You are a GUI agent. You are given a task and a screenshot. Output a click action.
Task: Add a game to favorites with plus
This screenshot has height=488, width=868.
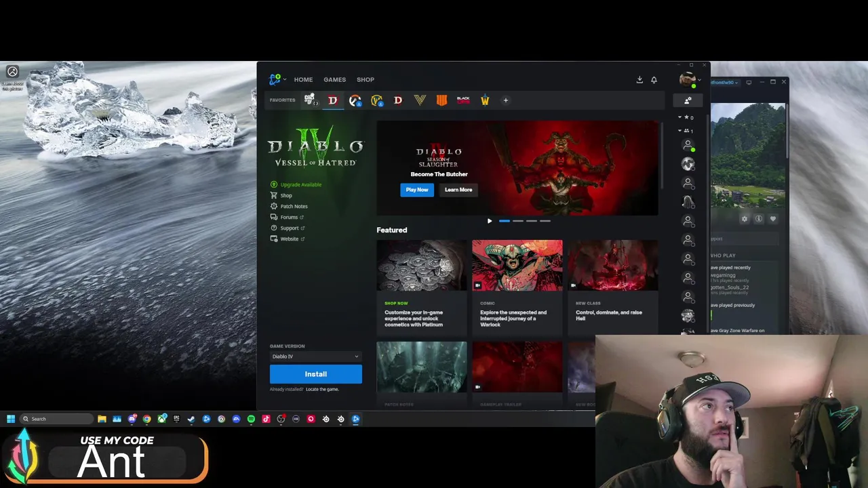point(505,100)
